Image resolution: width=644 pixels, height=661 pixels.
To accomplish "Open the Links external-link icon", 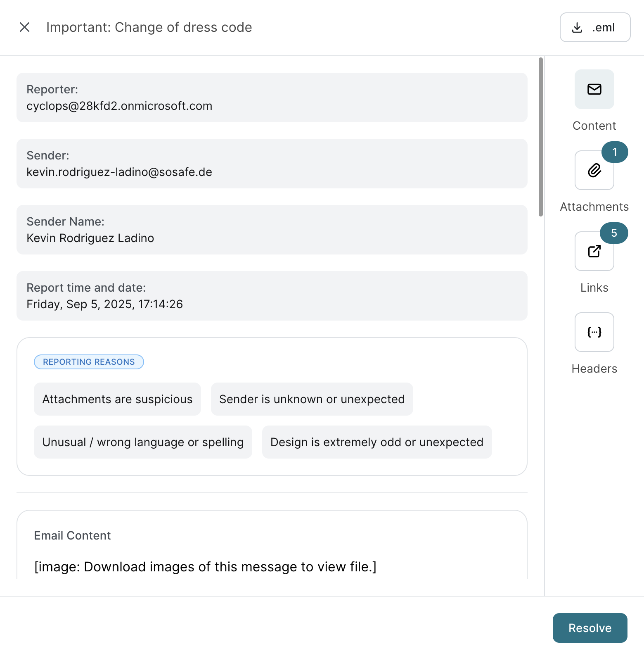I will (x=594, y=251).
